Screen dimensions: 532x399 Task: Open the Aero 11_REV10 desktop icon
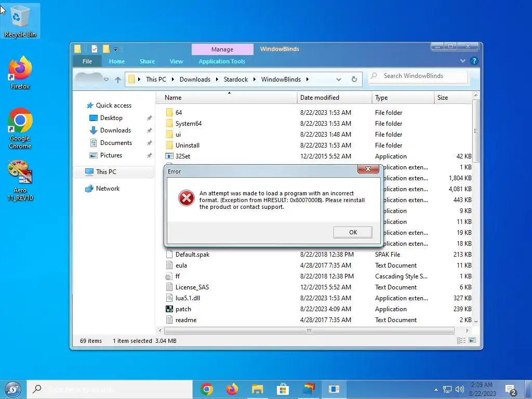coord(20,181)
